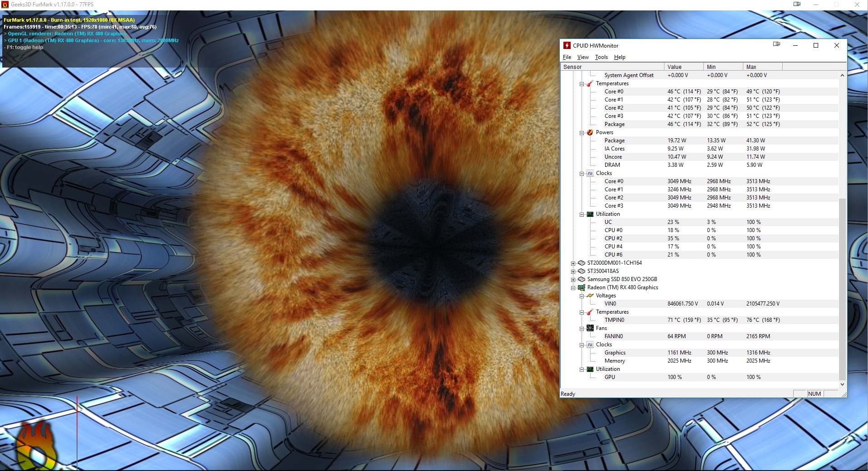Click the Radeon RX 480 graphics card icon

coord(582,287)
